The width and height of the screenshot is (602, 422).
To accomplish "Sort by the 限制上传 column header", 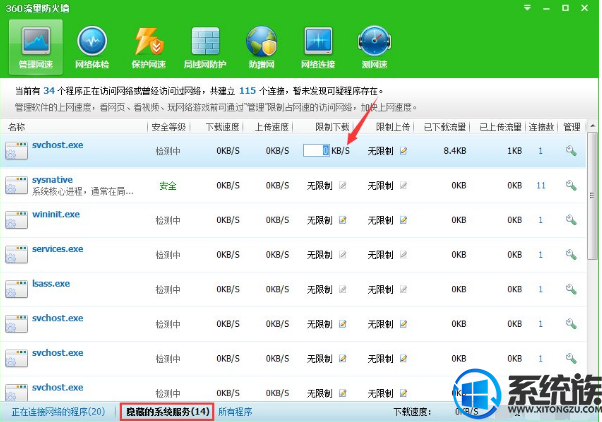I will coord(393,127).
